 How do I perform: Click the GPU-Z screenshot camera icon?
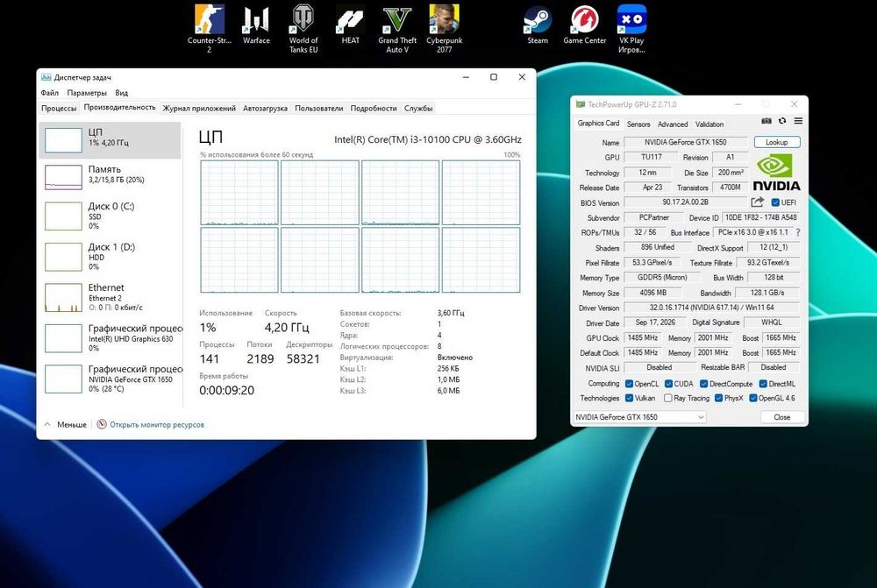[766, 121]
